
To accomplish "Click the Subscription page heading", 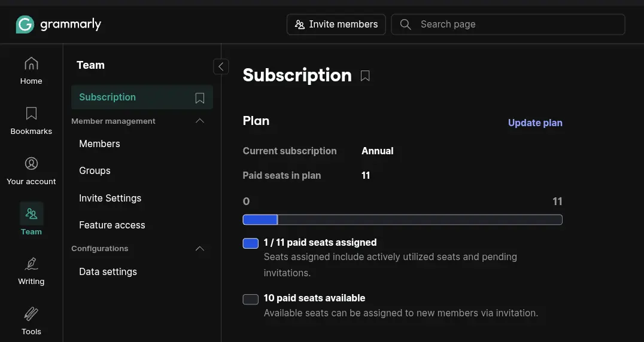I will (x=297, y=75).
